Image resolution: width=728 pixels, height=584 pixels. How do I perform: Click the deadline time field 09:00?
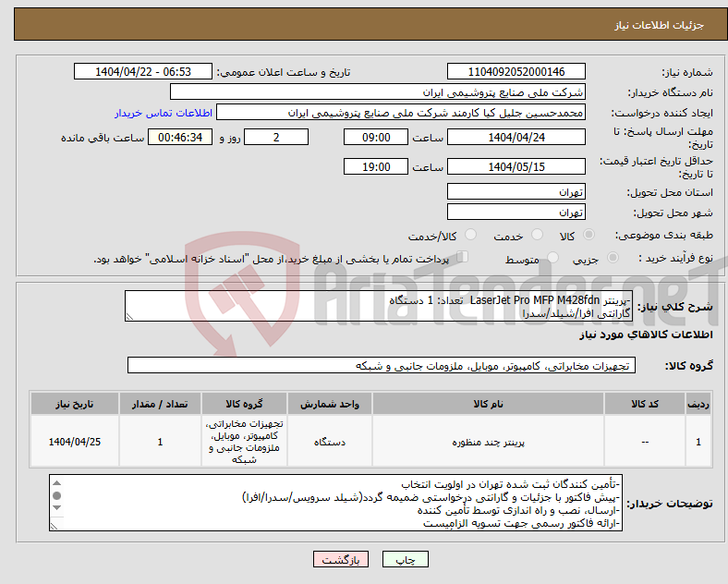click(x=376, y=138)
